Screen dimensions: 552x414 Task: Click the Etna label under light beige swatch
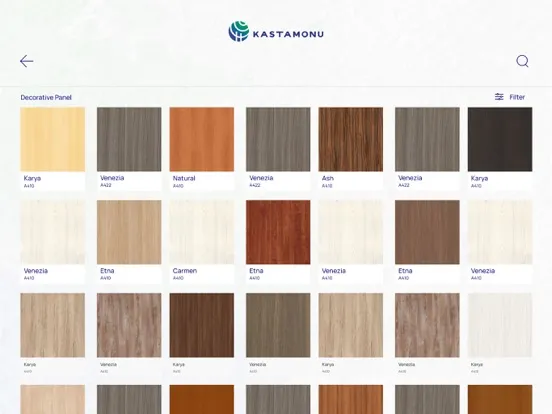point(107,271)
